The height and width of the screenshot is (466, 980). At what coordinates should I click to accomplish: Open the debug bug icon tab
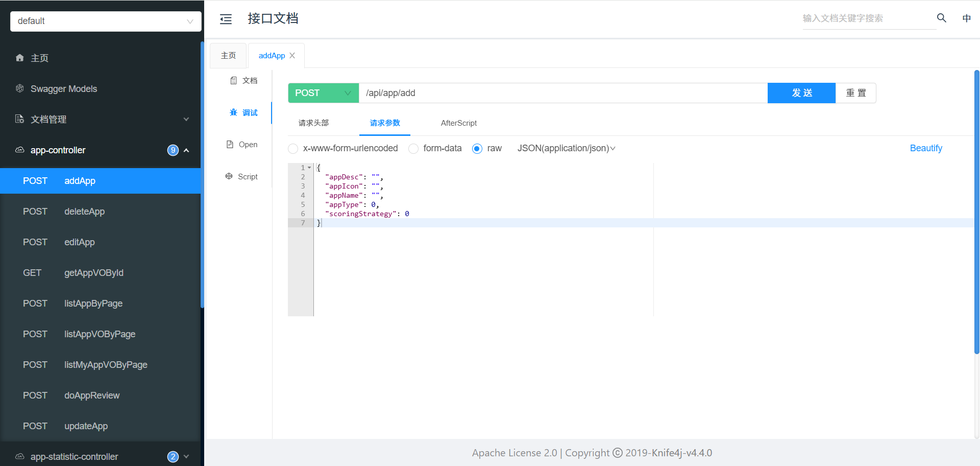(x=234, y=112)
